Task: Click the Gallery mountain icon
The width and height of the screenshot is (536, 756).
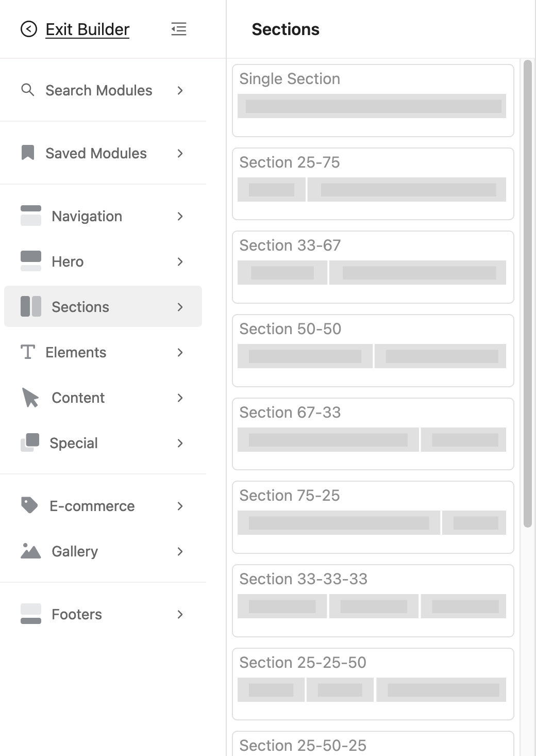Action: coord(31,551)
